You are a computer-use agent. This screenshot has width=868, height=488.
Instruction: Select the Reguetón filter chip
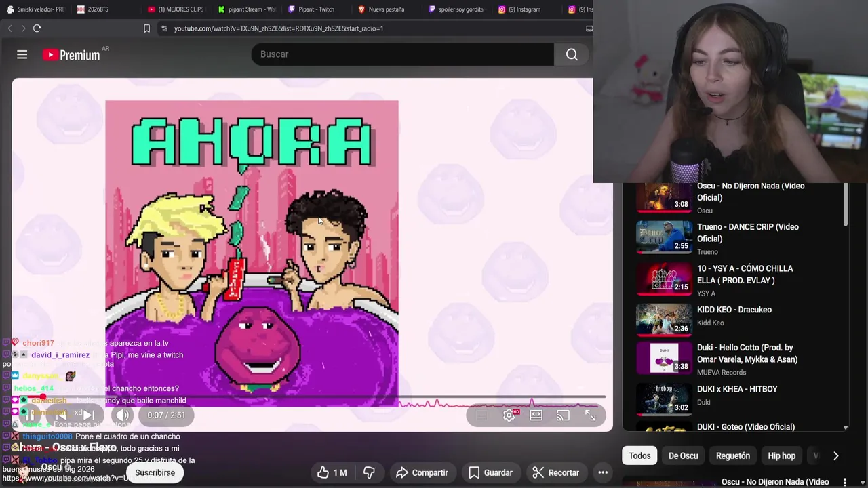pos(733,455)
